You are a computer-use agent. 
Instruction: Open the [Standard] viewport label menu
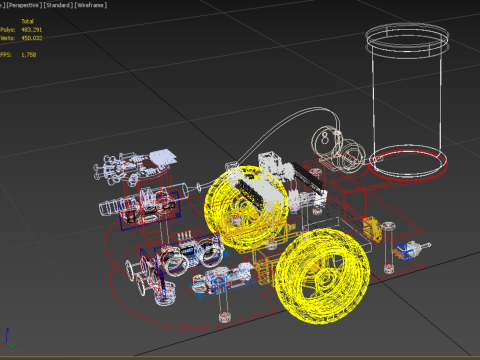tap(58, 5)
